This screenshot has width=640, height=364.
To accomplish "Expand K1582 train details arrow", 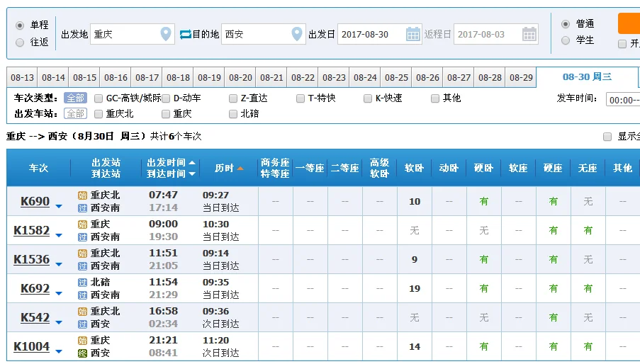I will tap(59, 236).
